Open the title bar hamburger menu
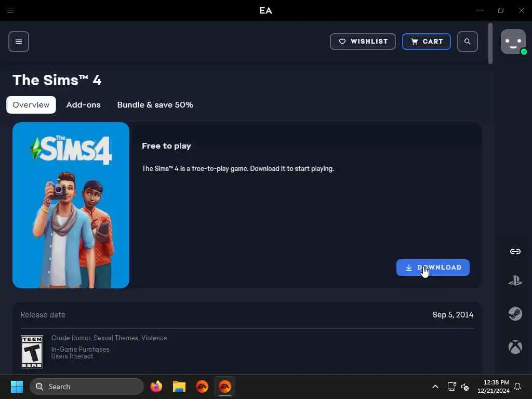532x399 pixels. coord(10,10)
